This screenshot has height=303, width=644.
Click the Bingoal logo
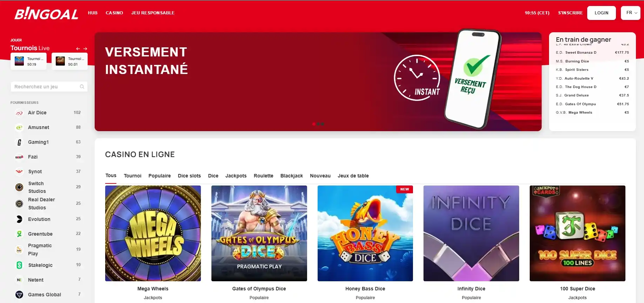(46, 14)
